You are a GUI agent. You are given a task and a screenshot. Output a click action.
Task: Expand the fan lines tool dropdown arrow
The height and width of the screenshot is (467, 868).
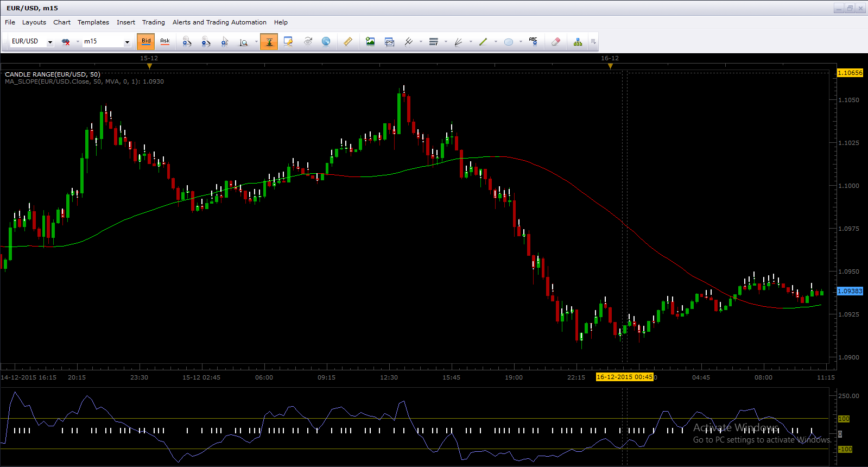coord(471,42)
